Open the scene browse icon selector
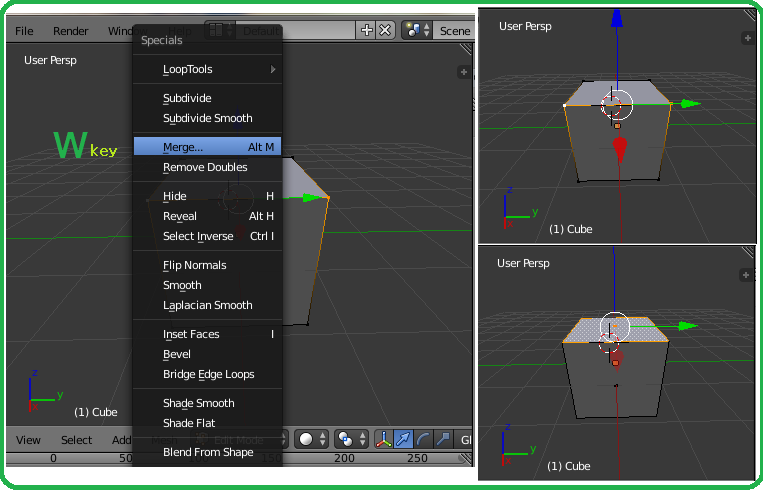The image size is (763, 490). click(417, 31)
